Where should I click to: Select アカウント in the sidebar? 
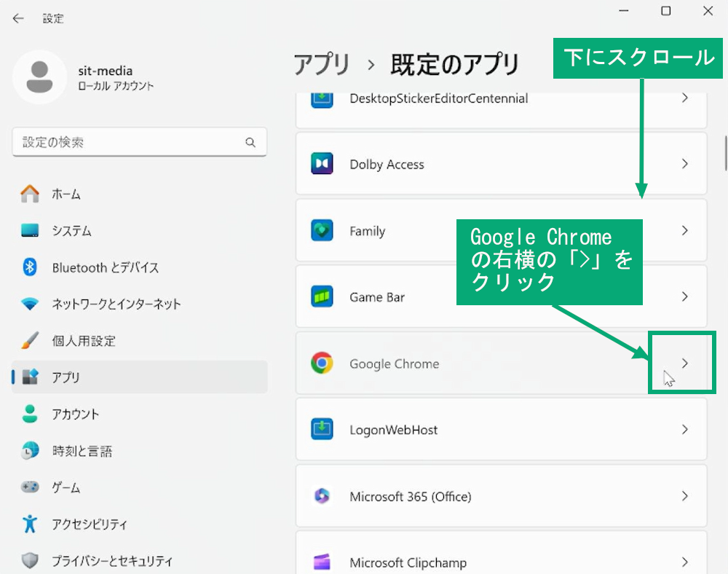point(140,413)
